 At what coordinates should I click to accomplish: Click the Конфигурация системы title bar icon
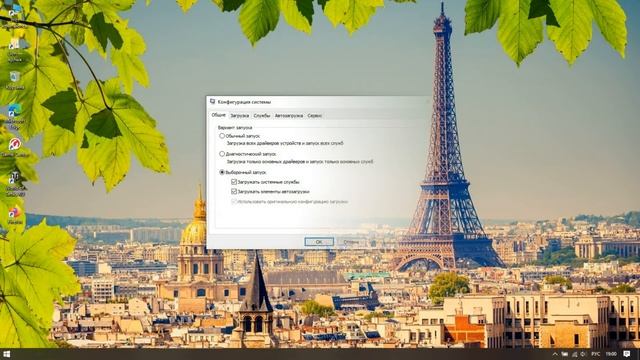coord(212,102)
